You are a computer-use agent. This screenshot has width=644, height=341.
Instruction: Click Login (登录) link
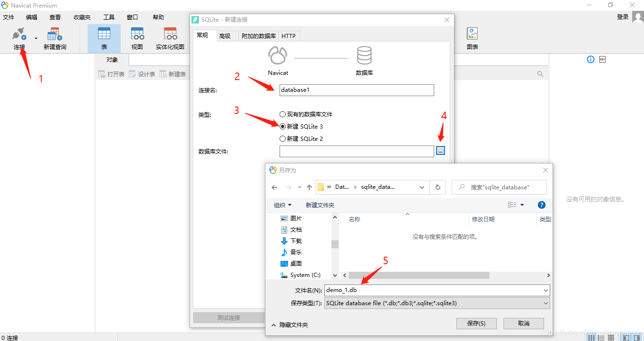(x=623, y=17)
